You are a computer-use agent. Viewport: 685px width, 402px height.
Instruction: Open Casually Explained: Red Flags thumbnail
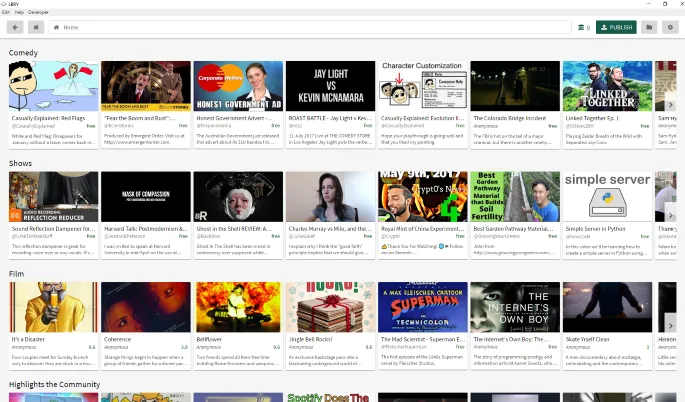pyautogui.click(x=53, y=86)
